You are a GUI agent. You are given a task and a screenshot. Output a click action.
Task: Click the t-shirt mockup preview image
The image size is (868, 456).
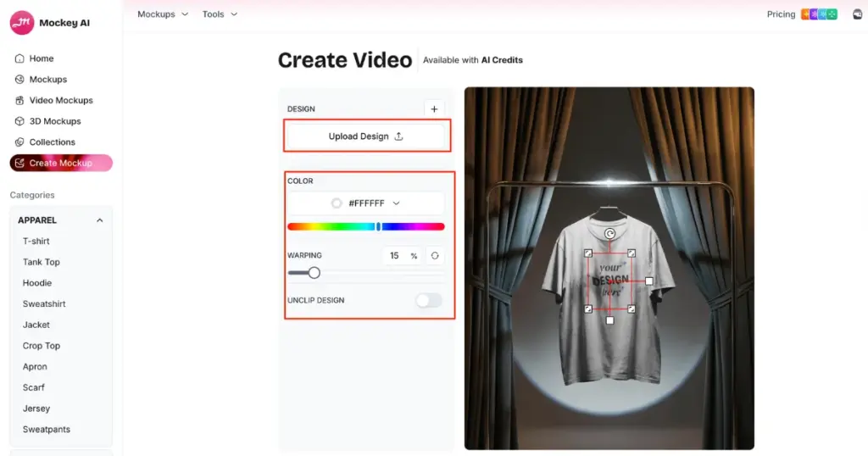[609, 269]
